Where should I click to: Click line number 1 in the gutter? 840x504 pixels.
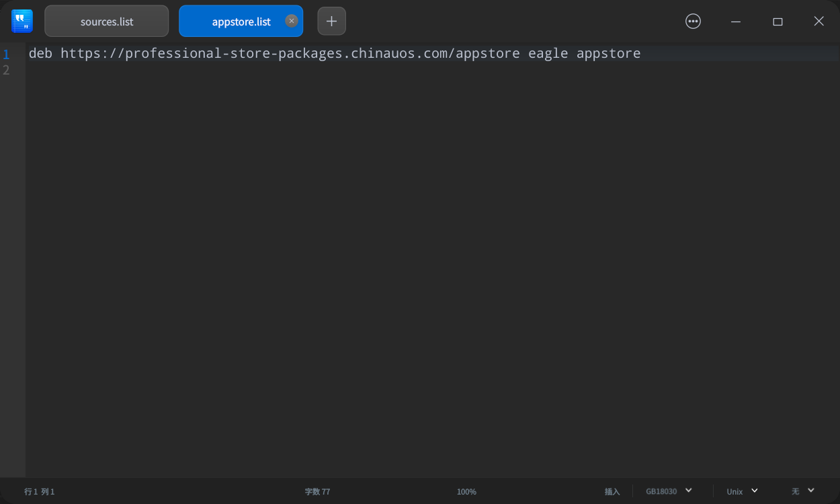click(7, 53)
